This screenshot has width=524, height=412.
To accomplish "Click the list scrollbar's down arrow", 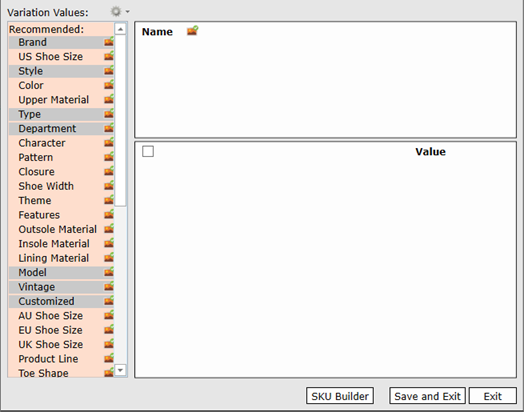I will 120,370.
